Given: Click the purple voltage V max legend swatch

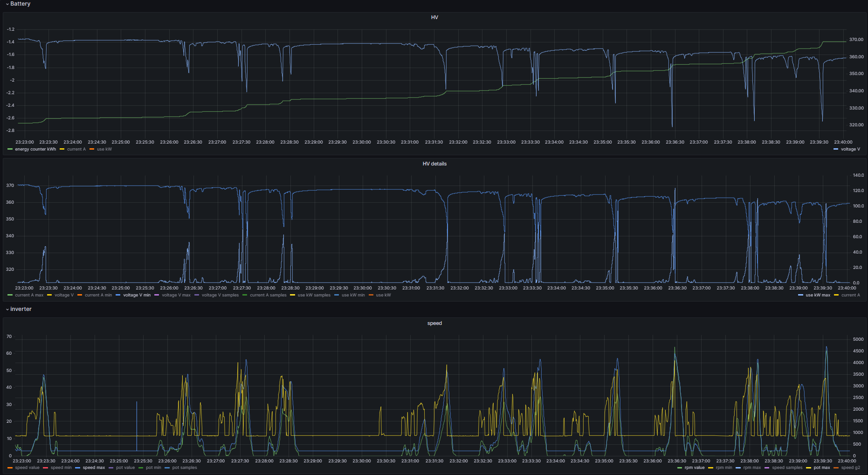Looking at the screenshot, I should click(x=157, y=296).
